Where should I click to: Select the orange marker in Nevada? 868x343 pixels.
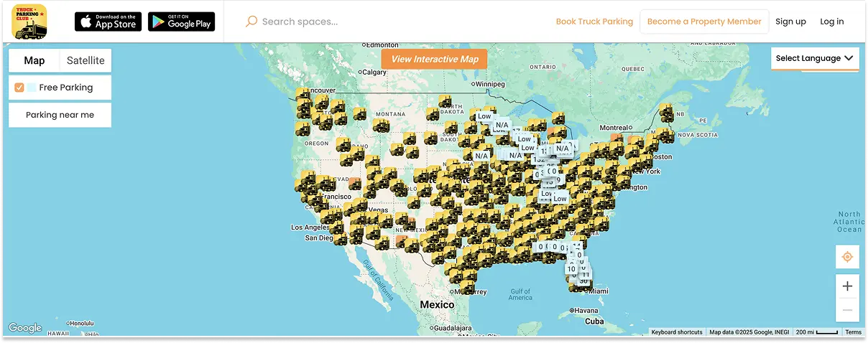tap(355, 183)
